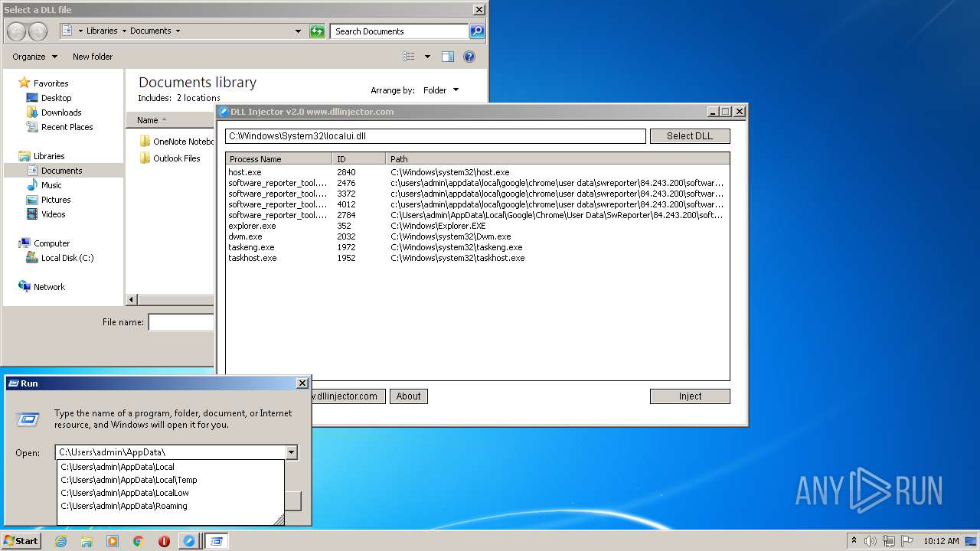Click the Inject button
This screenshot has width=980, height=551.
point(690,396)
